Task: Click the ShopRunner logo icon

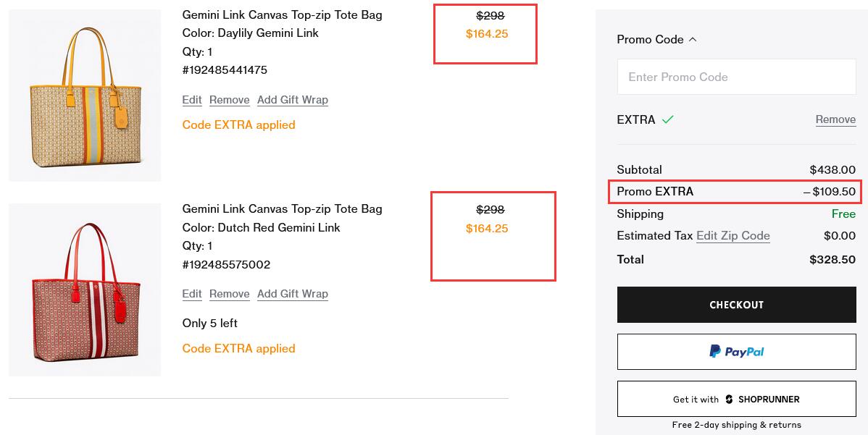Action: 729,399
